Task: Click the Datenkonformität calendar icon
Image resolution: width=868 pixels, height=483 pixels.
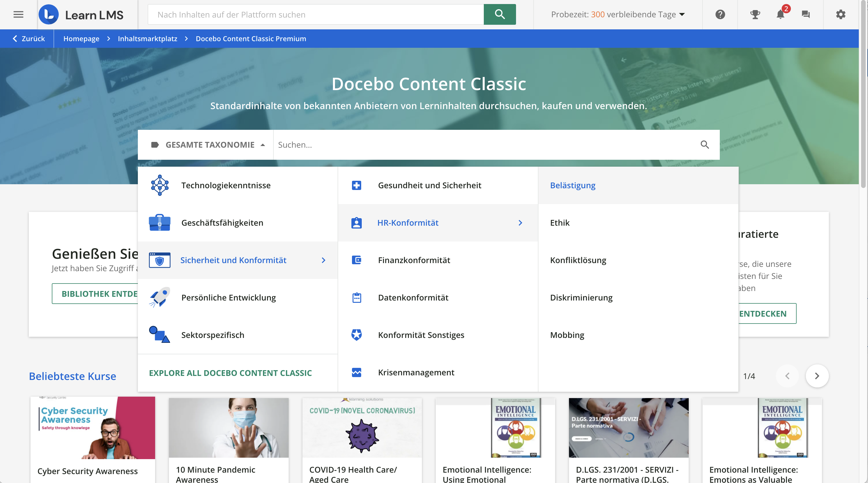Action: coord(357,298)
